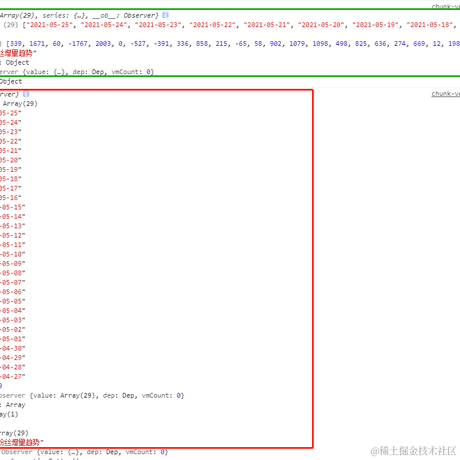Expand the 'rray(29)' row near the bottom
The image size is (460, 460).
pyautogui.click(x=14, y=433)
